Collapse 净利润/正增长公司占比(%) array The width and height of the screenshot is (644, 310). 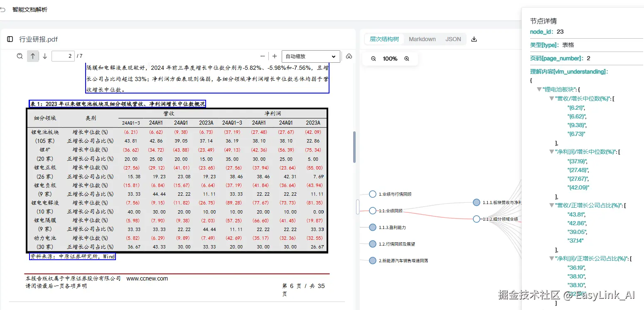coord(552,258)
